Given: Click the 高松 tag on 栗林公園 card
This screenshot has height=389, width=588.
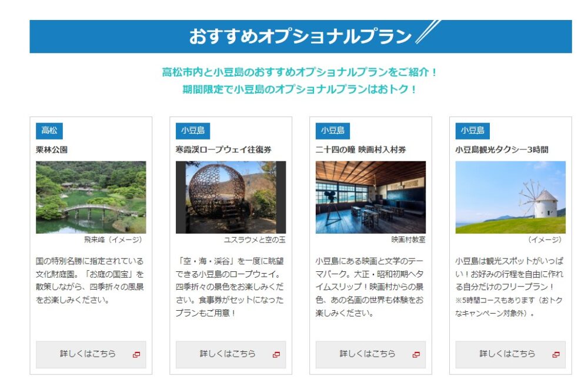Looking at the screenshot, I should pyautogui.click(x=49, y=131).
